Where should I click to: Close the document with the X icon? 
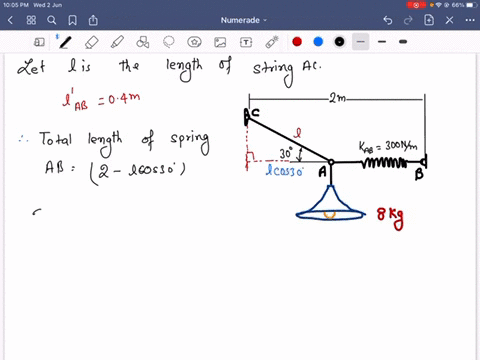click(449, 20)
